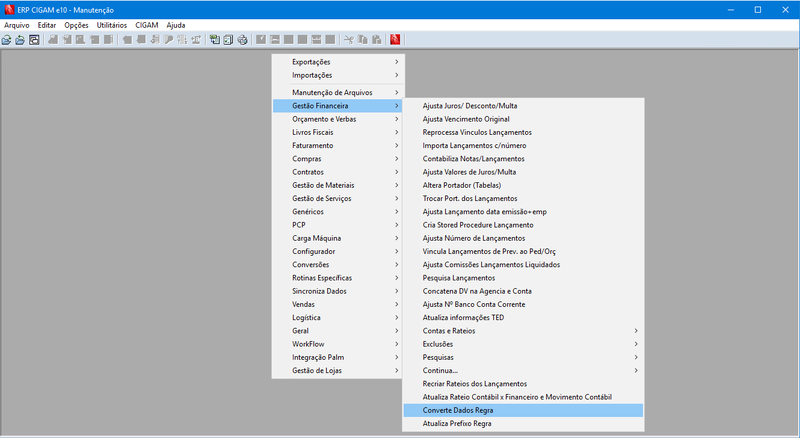800x438 pixels.
Task: Choose Vendas menu entry
Action: tap(337, 305)
